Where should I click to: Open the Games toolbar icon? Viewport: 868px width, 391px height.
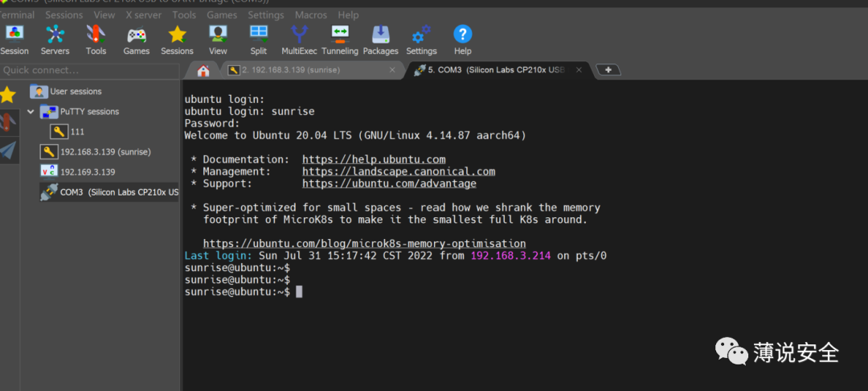[x=137, y=39]
